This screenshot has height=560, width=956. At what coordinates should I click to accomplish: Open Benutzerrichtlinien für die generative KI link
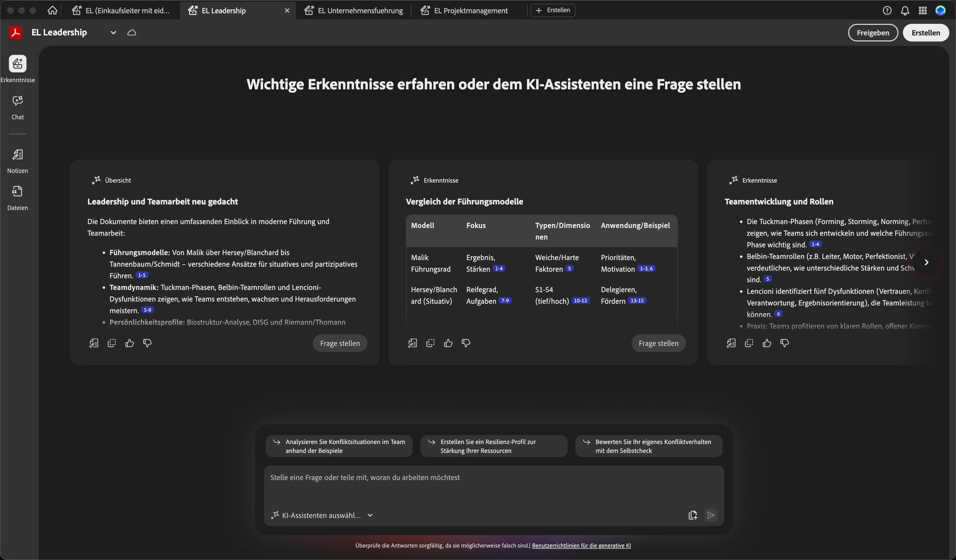click(x=581, y=545)
